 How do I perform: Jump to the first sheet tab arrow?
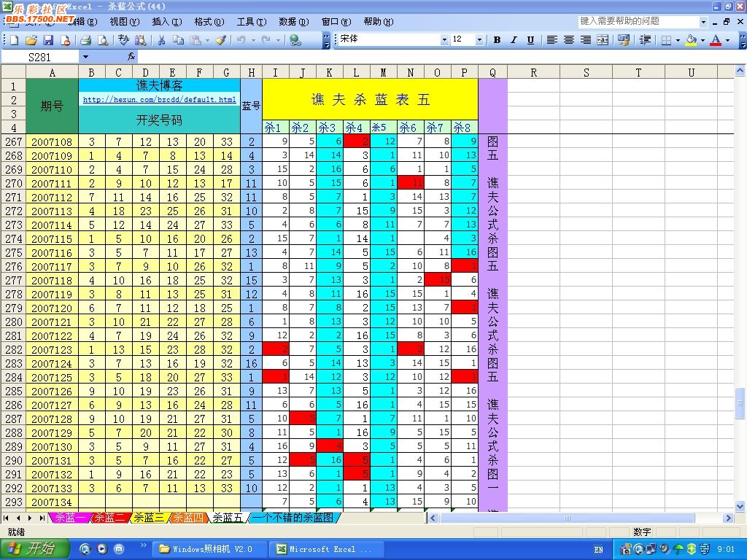(7, 518)
